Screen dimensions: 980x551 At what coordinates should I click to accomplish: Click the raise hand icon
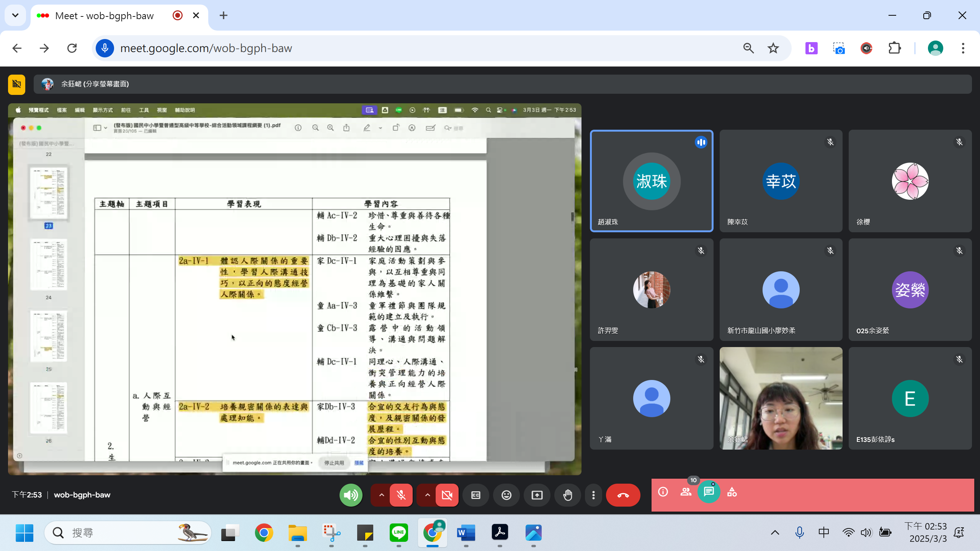point(567,495)
